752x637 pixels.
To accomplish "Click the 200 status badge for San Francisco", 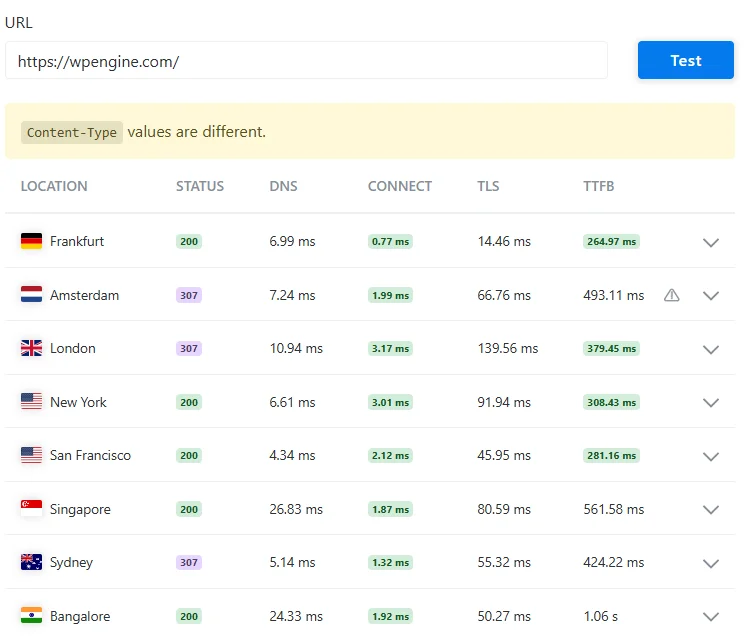I will click(188, 455).
